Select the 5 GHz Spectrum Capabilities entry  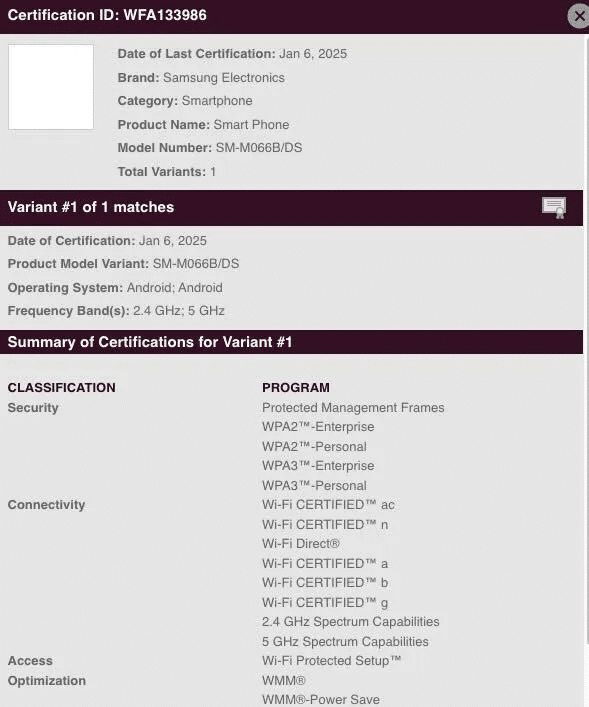[x=345, y=642]
